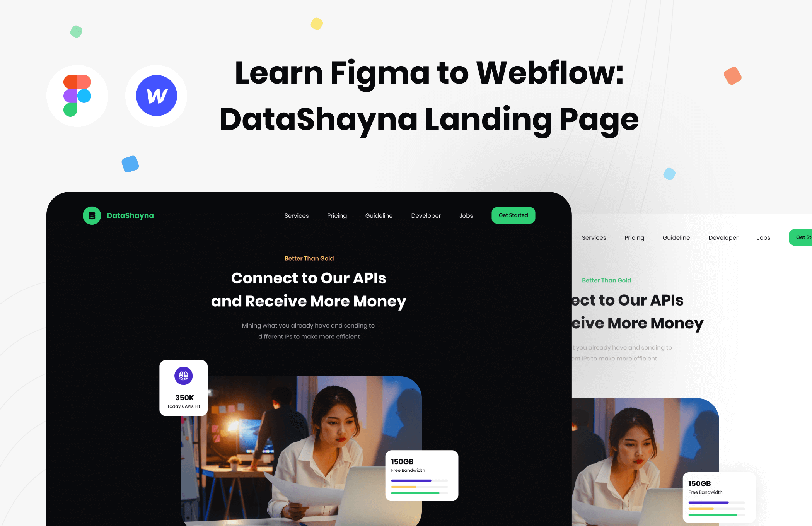Click the 'Get Started' green button
812x526 pixels.
tap(513, 215)
